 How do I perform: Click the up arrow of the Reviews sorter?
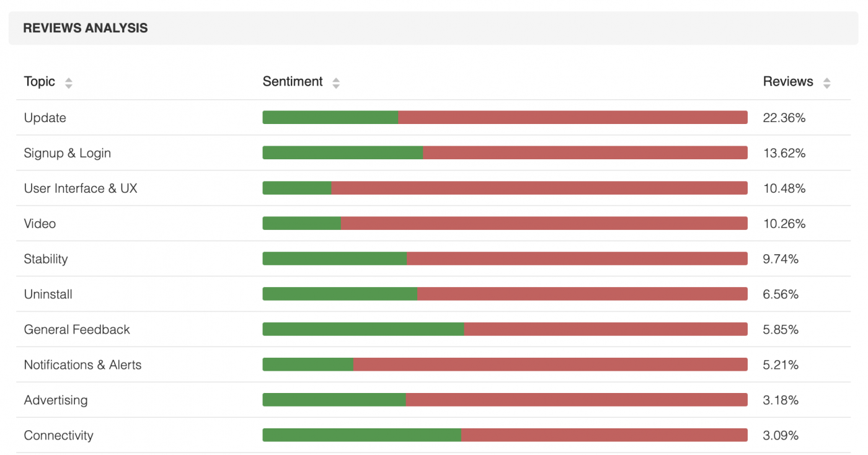827,78
